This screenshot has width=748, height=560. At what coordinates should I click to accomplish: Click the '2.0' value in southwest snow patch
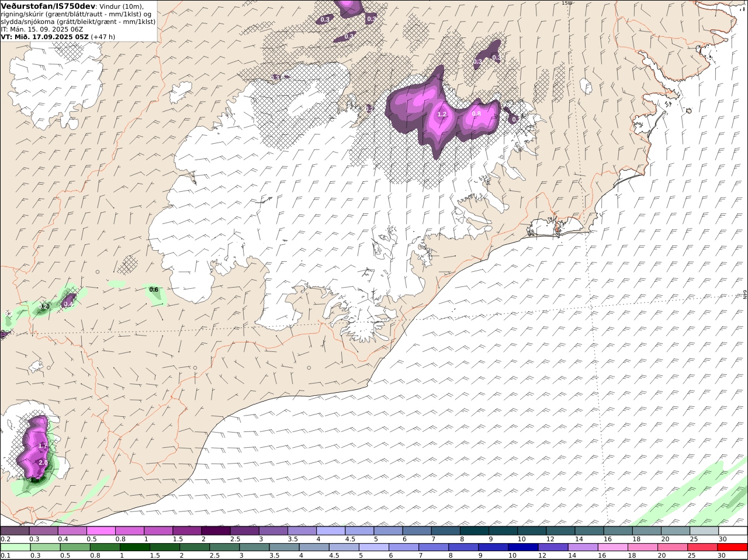pyautogui.click(x=43, y=462)
